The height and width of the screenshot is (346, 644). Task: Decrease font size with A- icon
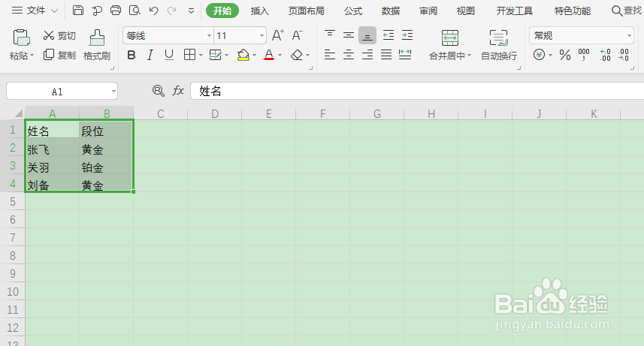click(x=298, y=36)
